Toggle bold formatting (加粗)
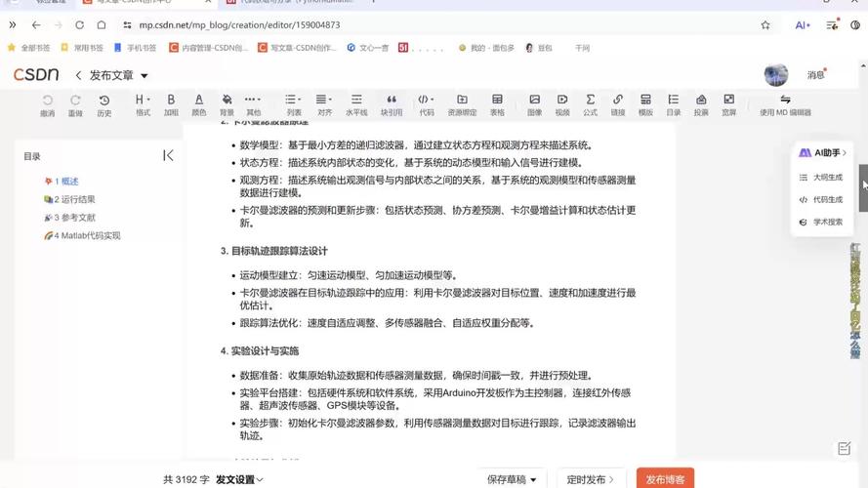 (171, 105)
